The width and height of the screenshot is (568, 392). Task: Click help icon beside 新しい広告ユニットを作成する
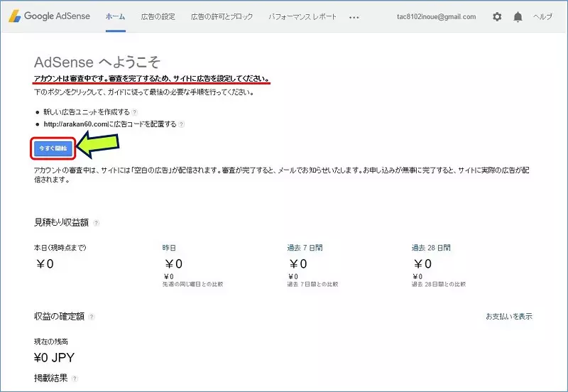click(x=134, y=112)
